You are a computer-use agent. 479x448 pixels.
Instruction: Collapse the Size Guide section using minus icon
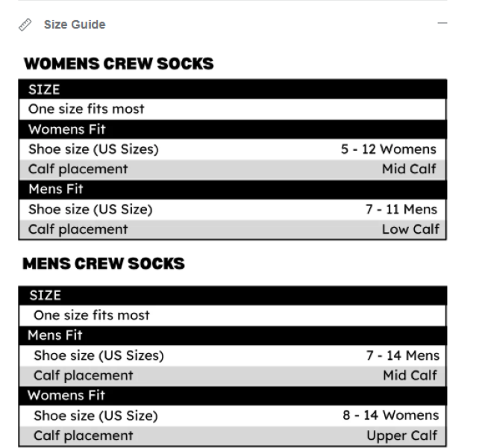(x=442, y=24)
